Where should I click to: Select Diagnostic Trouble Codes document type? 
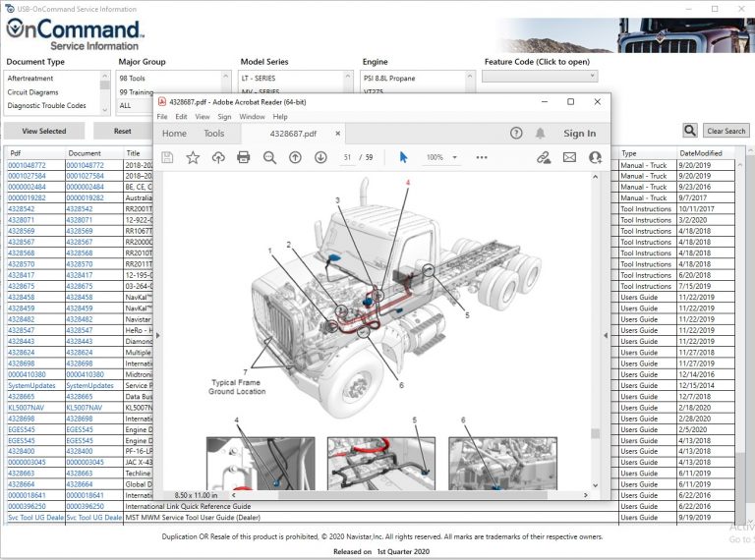(x=47, y=105)
